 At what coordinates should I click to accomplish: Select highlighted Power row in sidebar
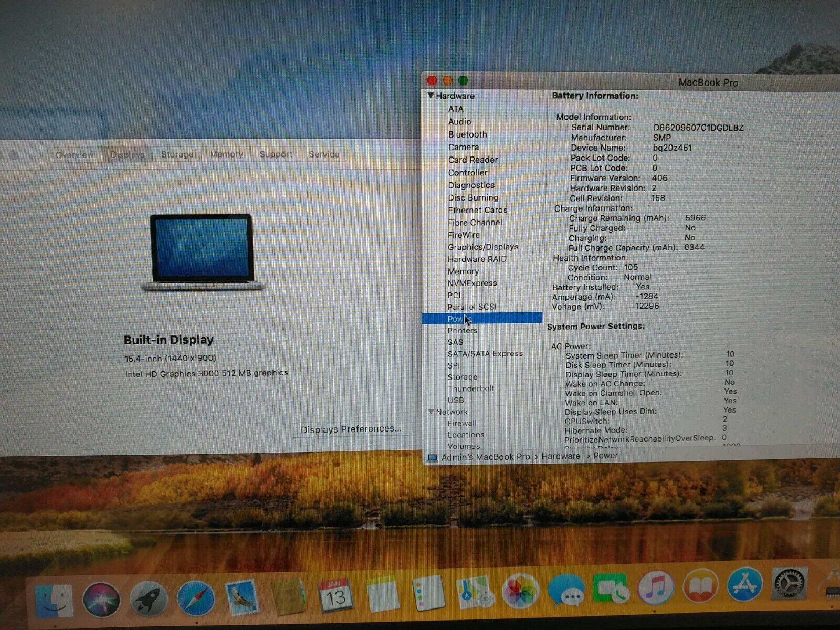click(x=482, y=318)
